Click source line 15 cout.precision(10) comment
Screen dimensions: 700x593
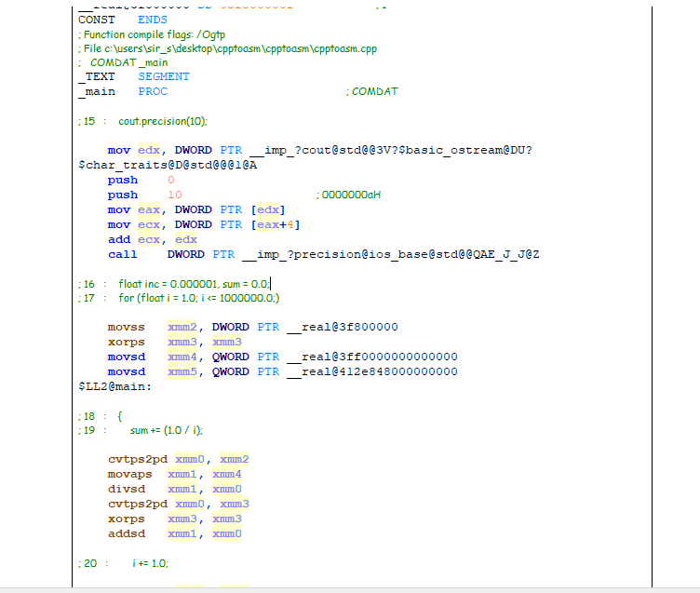(x=142, y=121)
